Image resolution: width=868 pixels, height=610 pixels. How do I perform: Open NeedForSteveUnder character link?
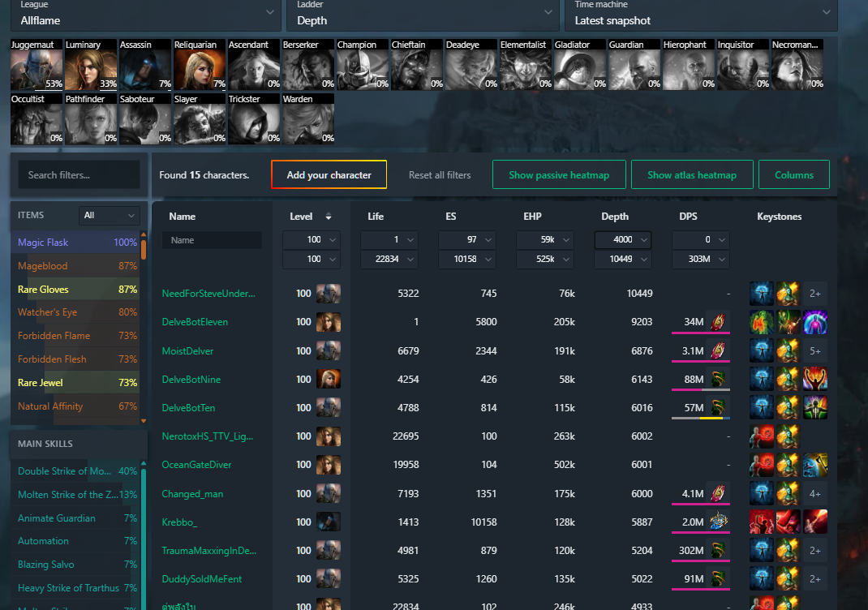point(208,294)
